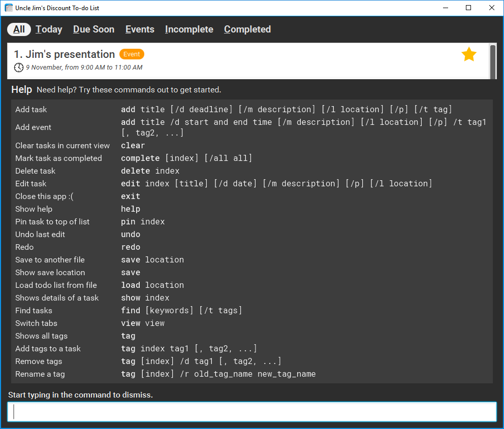Click the 'find [keywords] [/t tags]' command
504x429 pixels.
(x=181, y=311)
